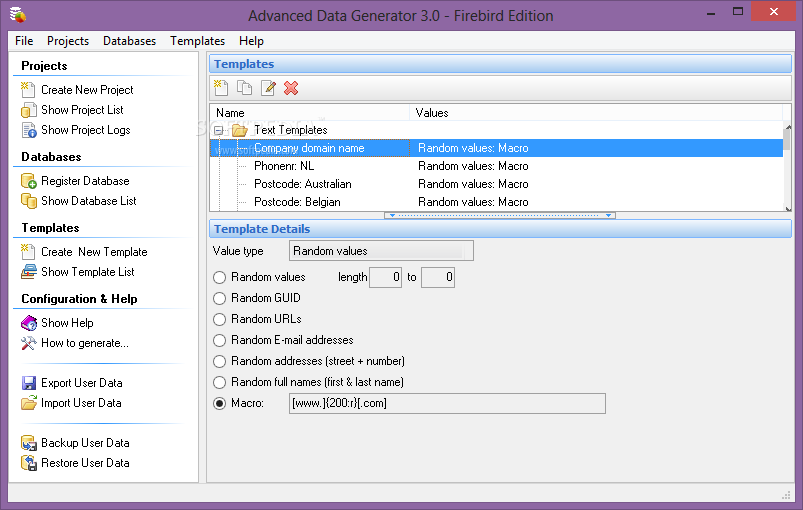Click Backup User Data link
Viewport: 803px width, 510px height.
pyautogui.click(x=85, y=443)
